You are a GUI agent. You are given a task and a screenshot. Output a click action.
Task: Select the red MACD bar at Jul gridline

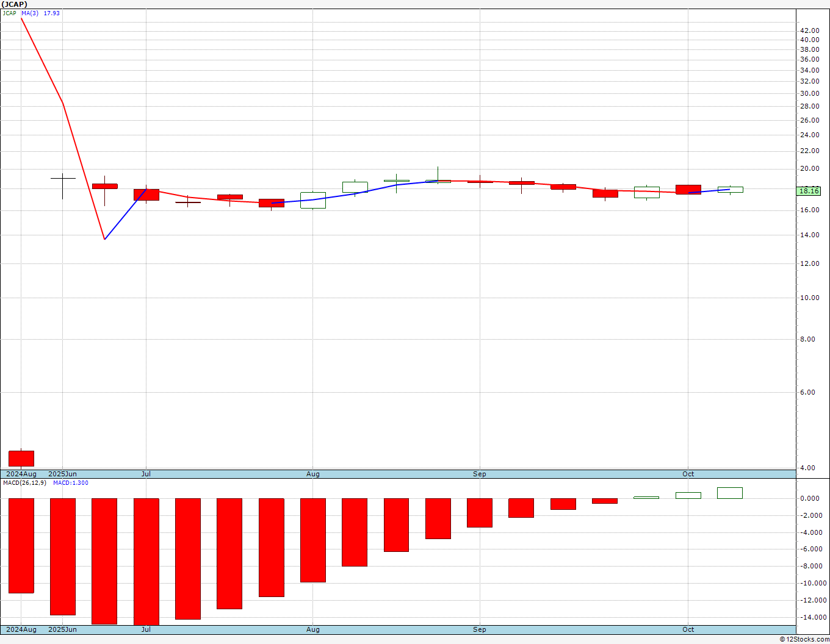[146, 562]
